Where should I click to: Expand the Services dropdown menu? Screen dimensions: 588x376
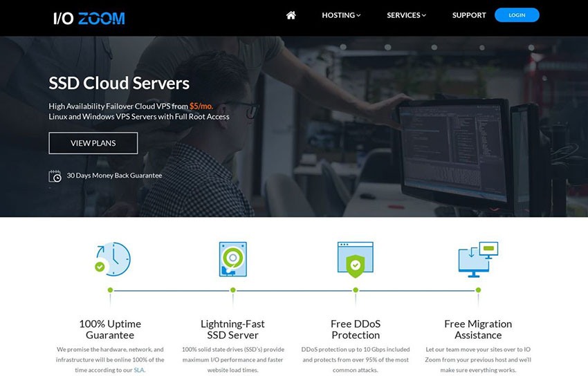tap(406, 15)
